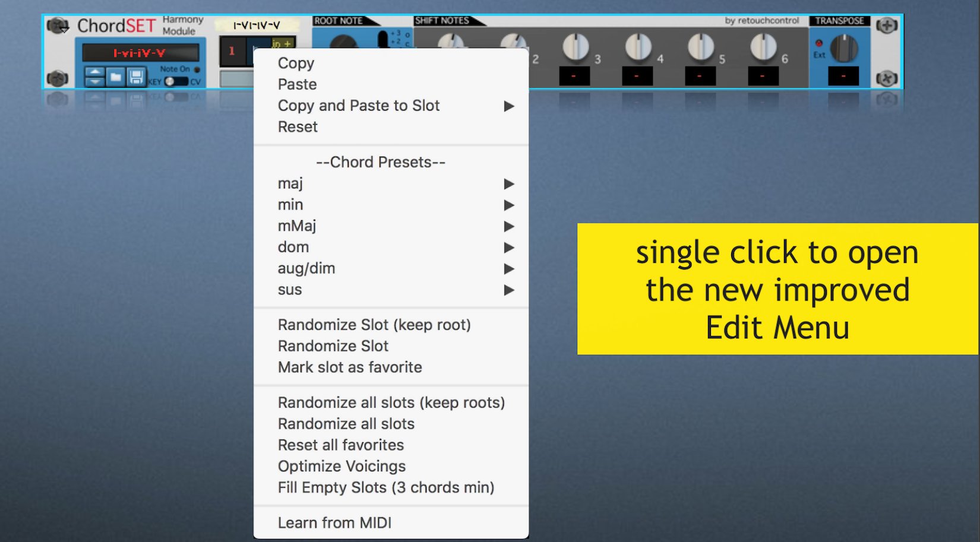The height and width of the screenshot is (542, 980).
Task: Open a preset using the folder icon
Action: tap(116, 77)
